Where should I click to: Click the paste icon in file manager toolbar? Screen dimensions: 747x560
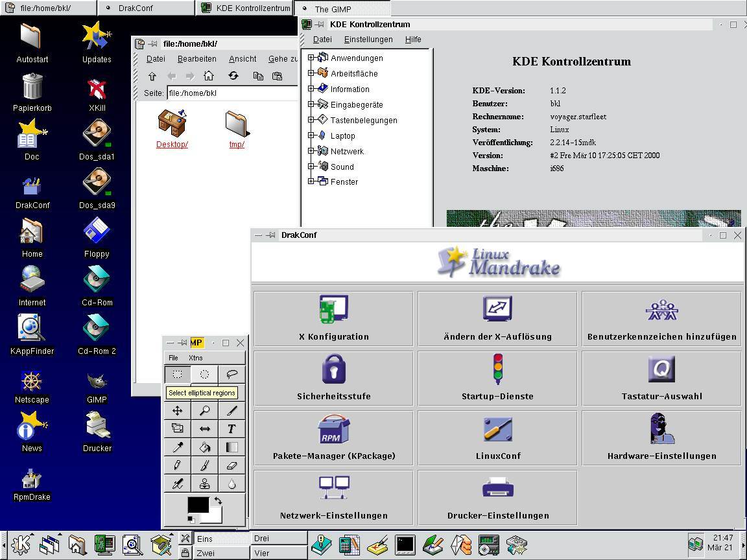point(277,76)
